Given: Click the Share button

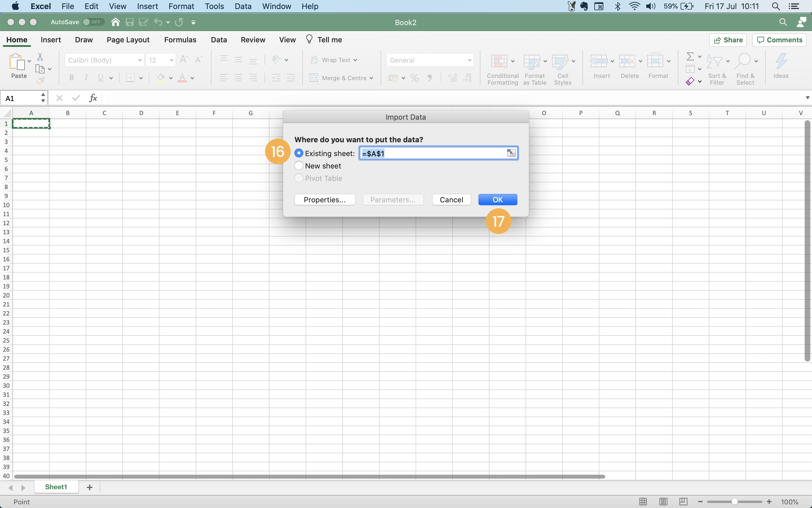Looking at the screenshot, I should point(728,40).
